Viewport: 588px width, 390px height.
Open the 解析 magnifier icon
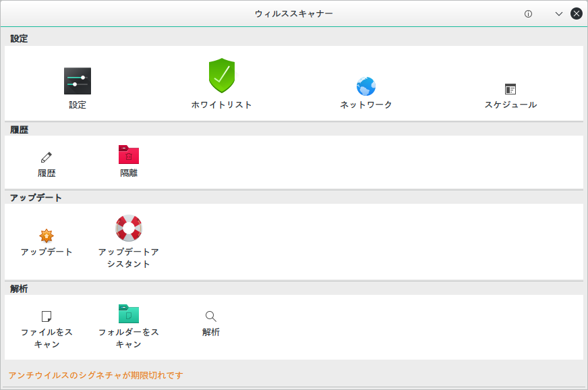tap(211, 316)
